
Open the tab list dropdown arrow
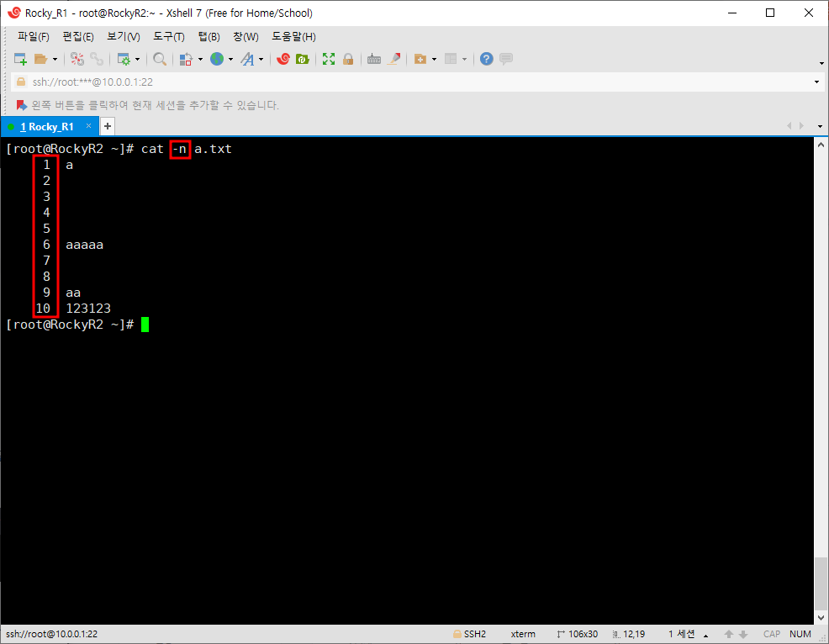(820, 126)
